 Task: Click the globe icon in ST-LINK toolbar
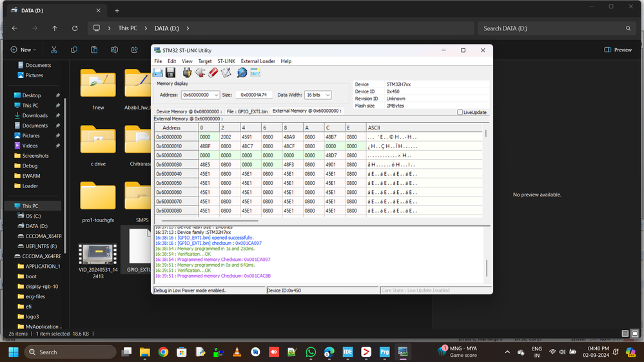[x=242, y=73]
